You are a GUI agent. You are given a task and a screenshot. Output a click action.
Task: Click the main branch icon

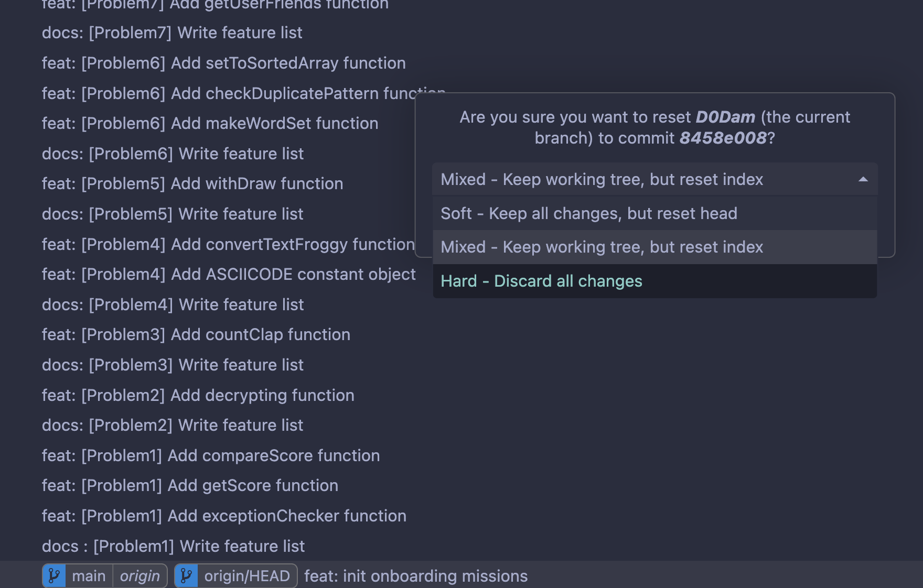click(54, 576)
